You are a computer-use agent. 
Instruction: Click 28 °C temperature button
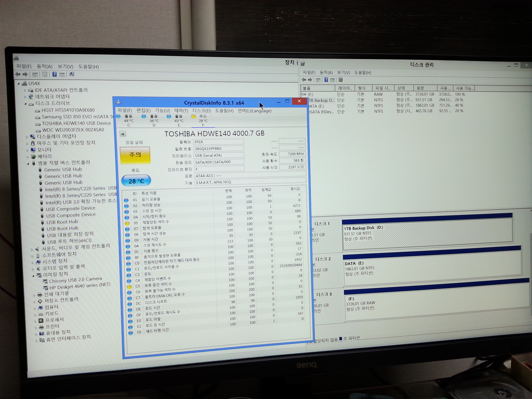[x=136, y=181]
